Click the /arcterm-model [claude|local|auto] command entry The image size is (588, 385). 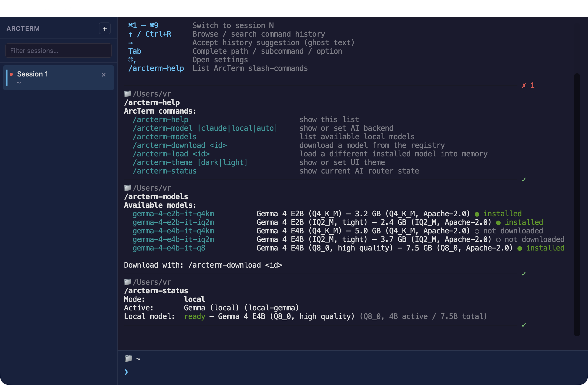(205, 128)
